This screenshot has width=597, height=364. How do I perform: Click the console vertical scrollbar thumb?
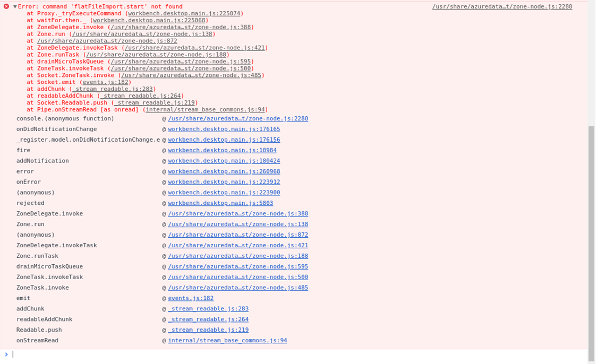tap(591, 244)
